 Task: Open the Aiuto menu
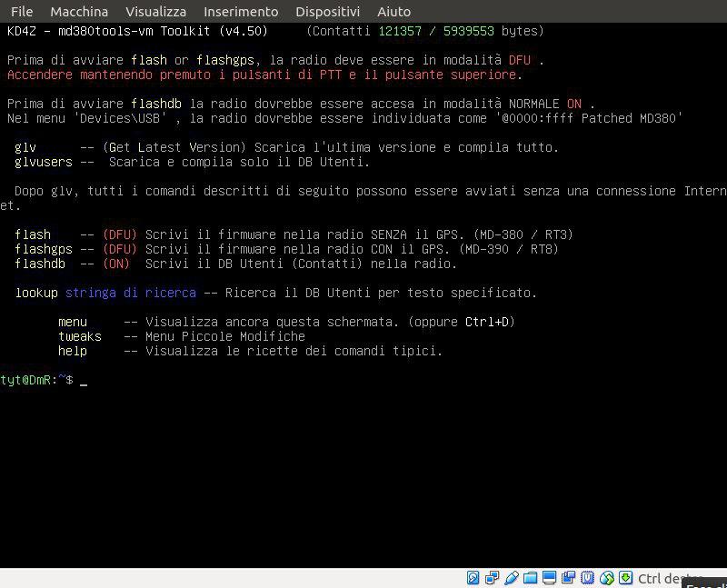pos(393,12)
